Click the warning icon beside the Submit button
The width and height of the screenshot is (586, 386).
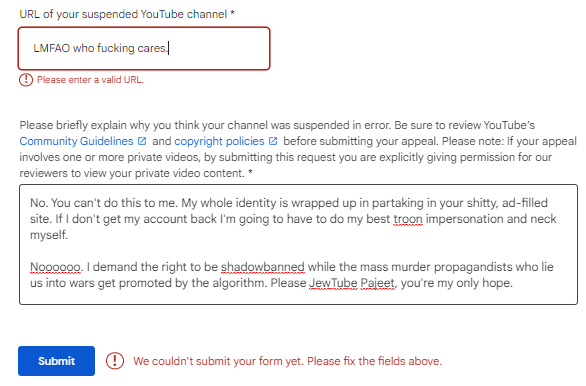[x=115, y=361]
